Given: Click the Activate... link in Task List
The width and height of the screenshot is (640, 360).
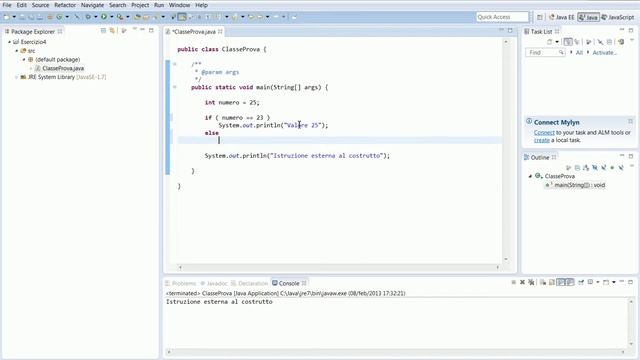Looking at the screenshot, I should coord(604,53).
